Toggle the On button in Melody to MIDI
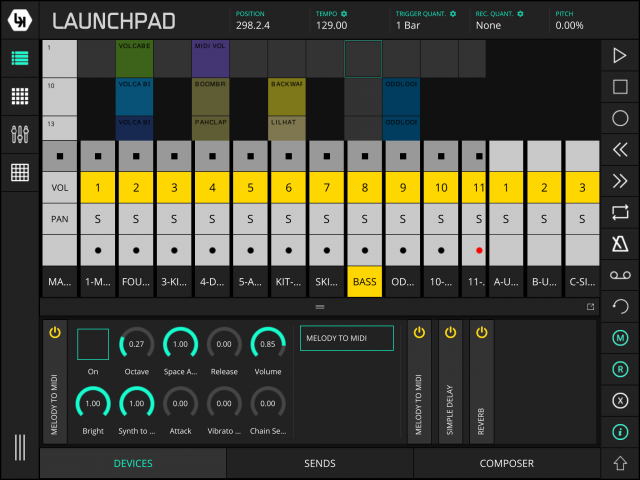 tap(92, 344)
